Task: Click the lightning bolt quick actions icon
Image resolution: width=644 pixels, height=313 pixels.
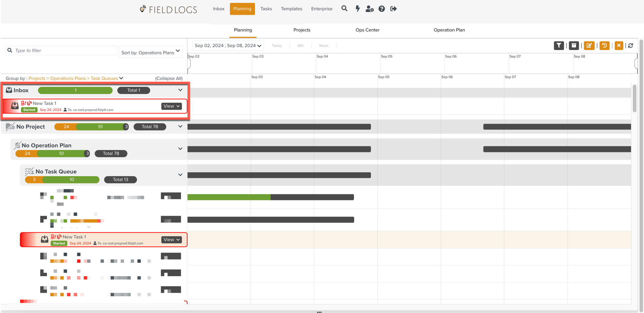Action: tap(358, 9)
